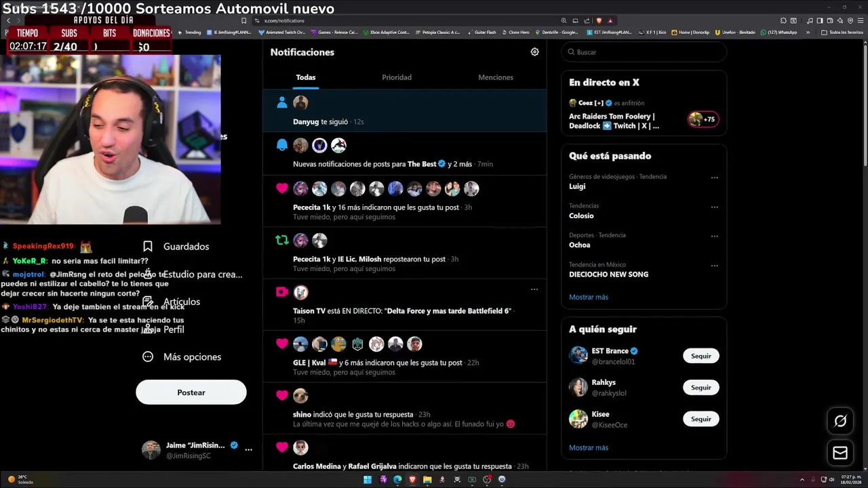Screen dimensions: 868x488
Task: Click Mostrar más under A quién seguir
Action: (x=589, y=447)
